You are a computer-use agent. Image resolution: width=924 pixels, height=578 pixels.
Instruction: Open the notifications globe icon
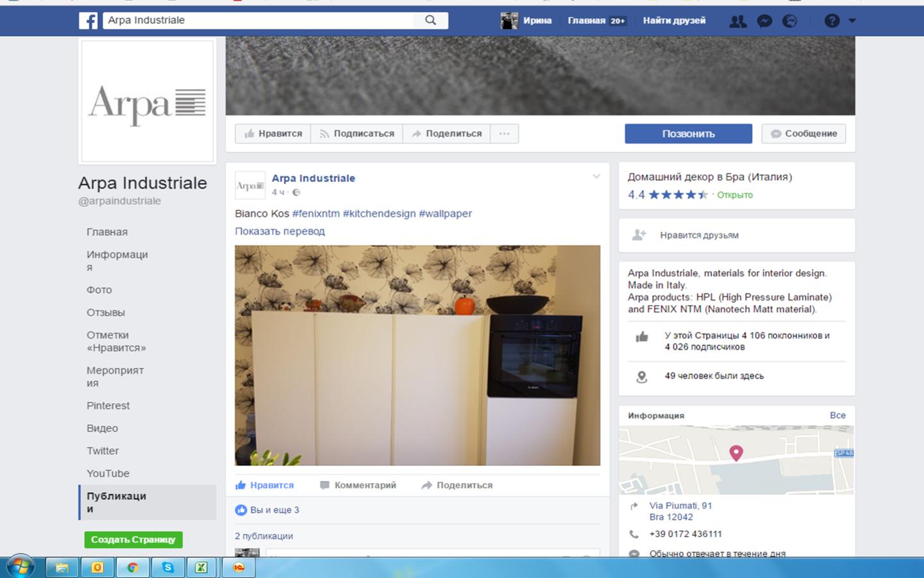click(790, 21)
